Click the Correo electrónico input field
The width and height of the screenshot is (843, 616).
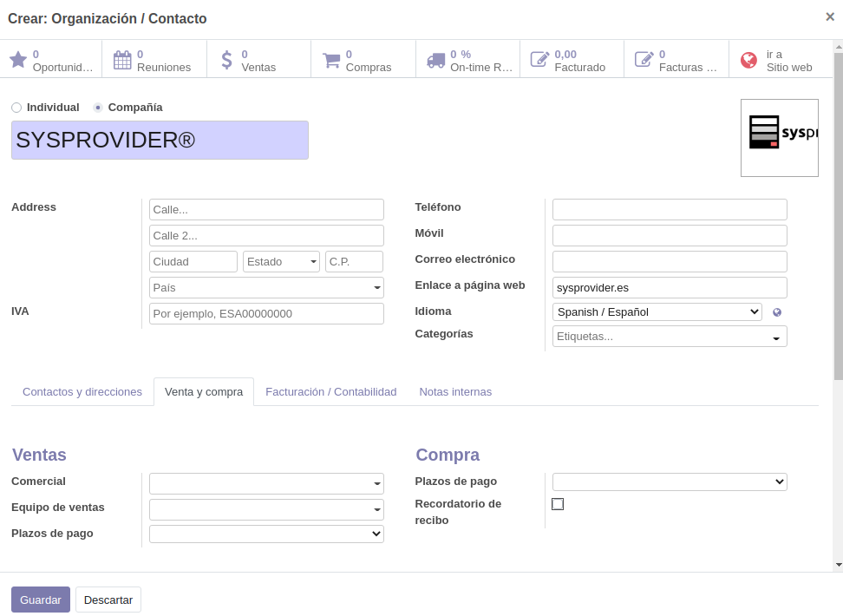coord(670,261)
